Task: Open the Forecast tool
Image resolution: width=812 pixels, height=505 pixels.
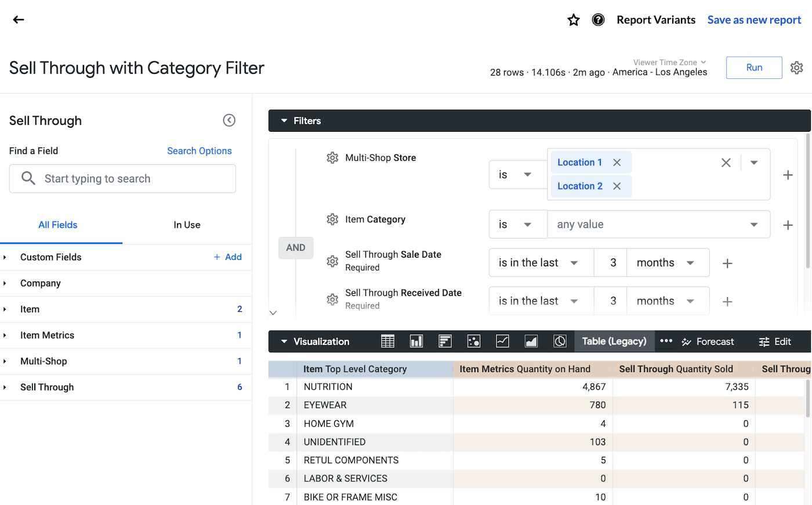Action: (708, 341)
